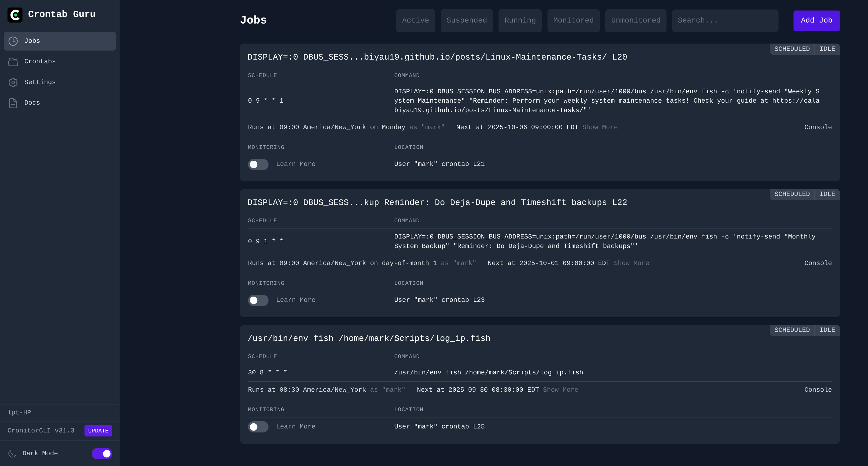Click the Crontab Guru logo icon

tap(15, 15)
